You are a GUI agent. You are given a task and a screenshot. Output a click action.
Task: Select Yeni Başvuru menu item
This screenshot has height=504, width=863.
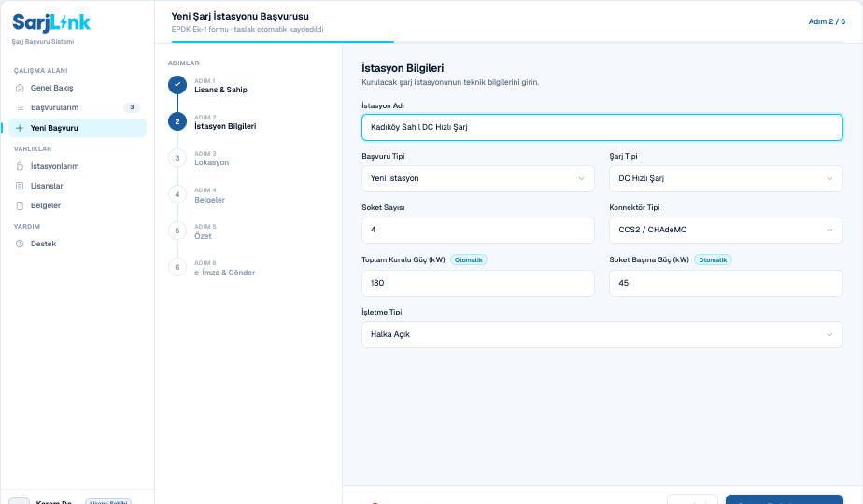click(x=78, y=128)
